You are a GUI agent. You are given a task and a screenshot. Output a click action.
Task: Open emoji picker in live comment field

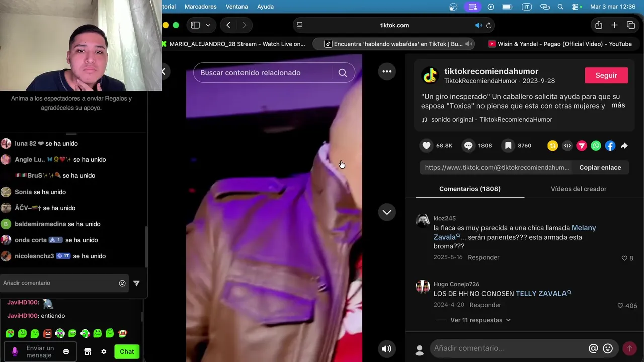122,283
